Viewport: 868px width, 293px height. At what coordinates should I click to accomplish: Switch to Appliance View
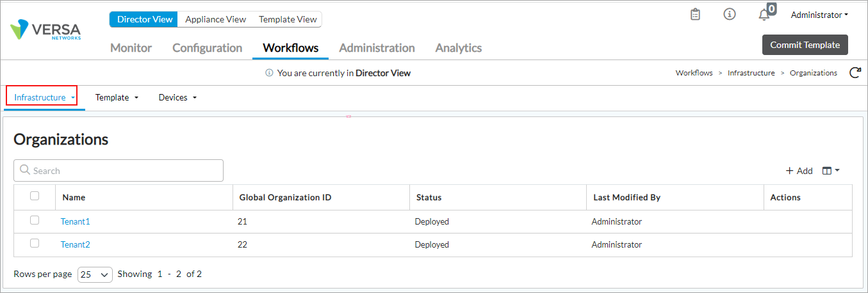tap(215, 19)
